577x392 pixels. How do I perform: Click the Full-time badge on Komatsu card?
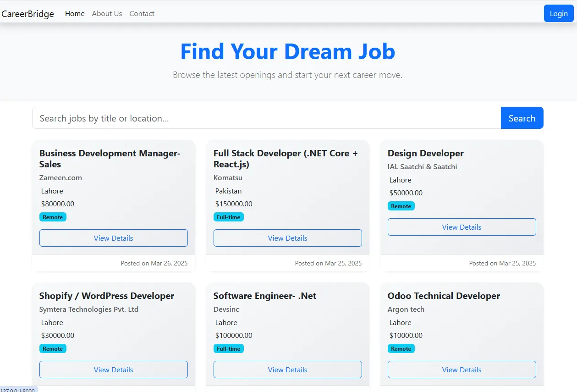coord(229,217)
